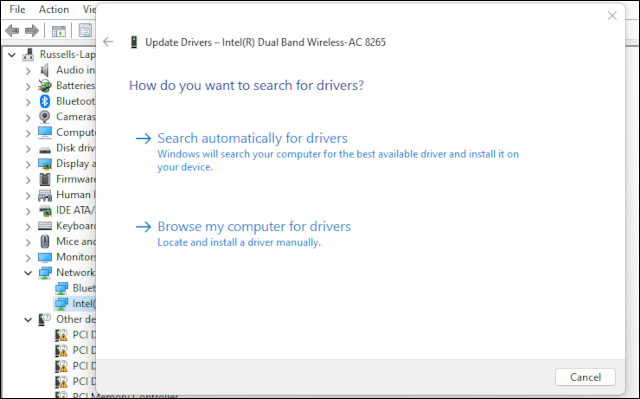Collapse the Russells-Laptop root node
The height and width of the screenshot is (399, 640).
12,55
